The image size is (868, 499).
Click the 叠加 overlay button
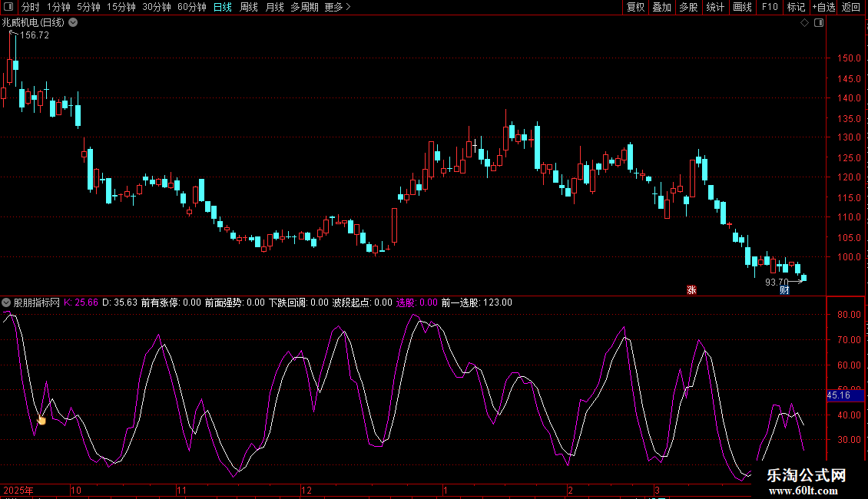[661, 7]
